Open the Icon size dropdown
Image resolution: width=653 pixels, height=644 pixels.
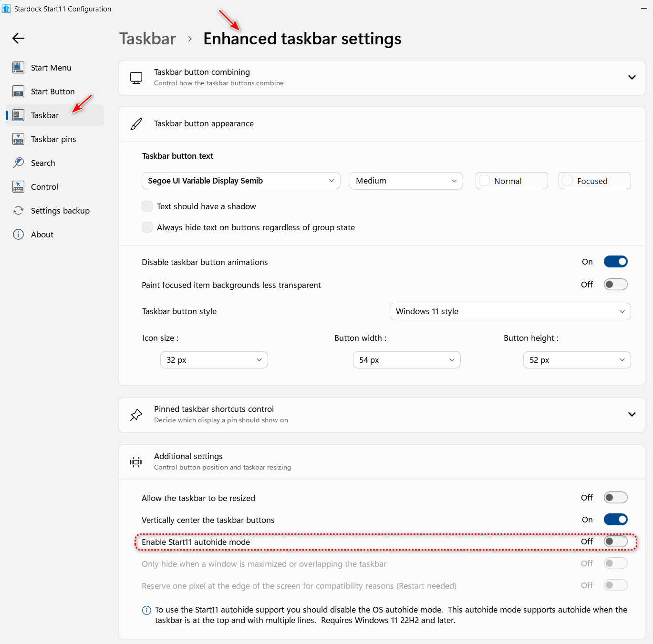click(x=214, y=360)
